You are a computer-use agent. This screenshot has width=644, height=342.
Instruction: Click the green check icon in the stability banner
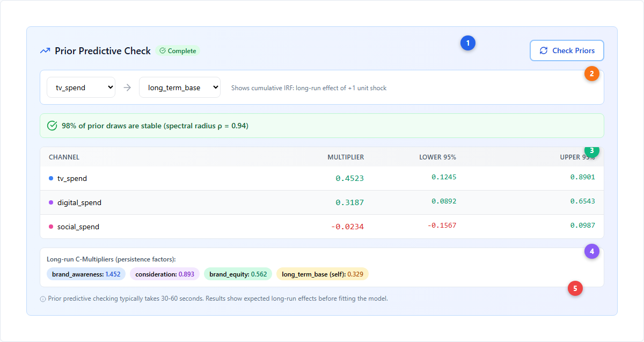tap(52, 126)
